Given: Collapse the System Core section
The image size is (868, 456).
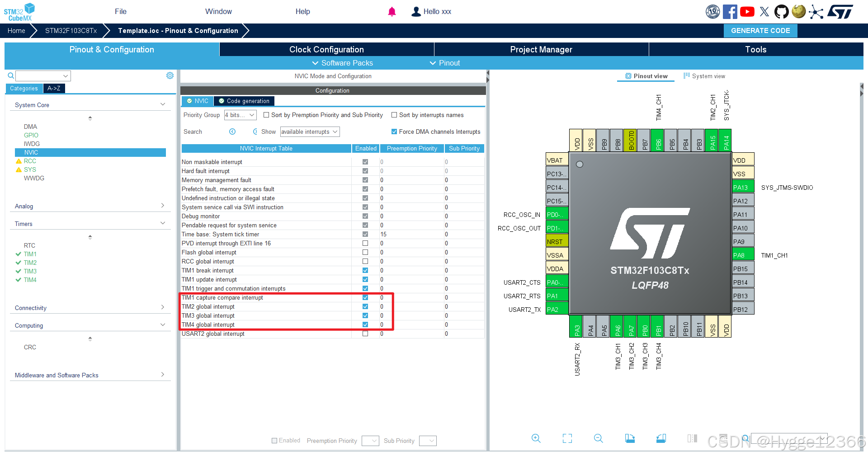Looking at the screenshot, I should pos(163,104).
